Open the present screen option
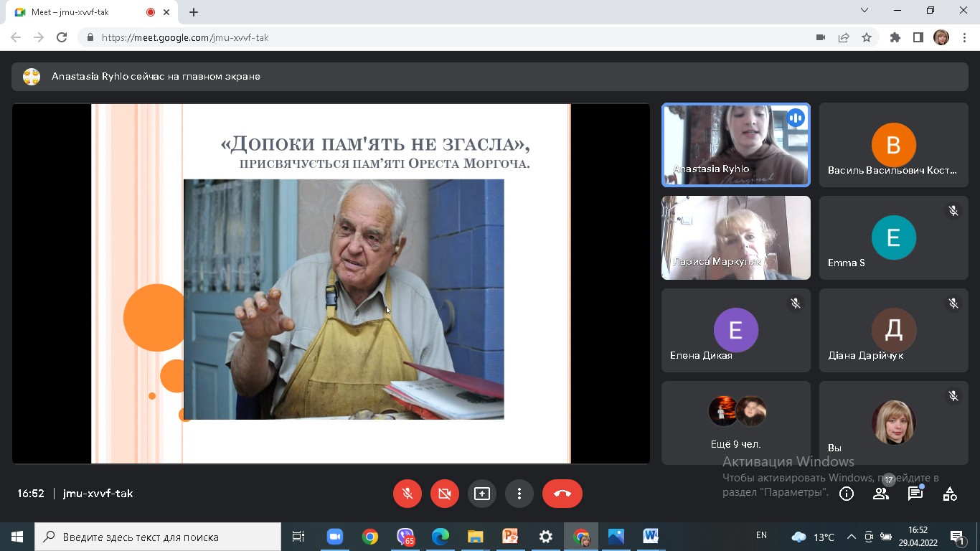This screenshot has height=551, width=980. click(481, 494)
